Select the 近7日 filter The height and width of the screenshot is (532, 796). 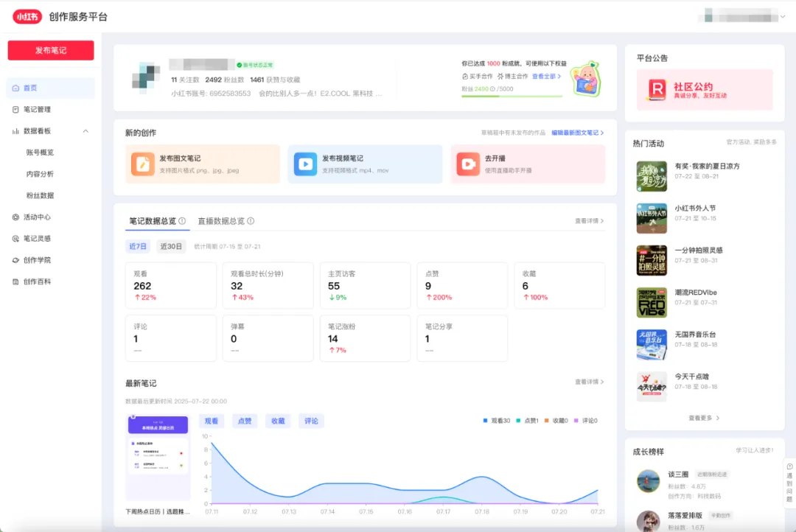pyautogui.click(x=137, y=246)
